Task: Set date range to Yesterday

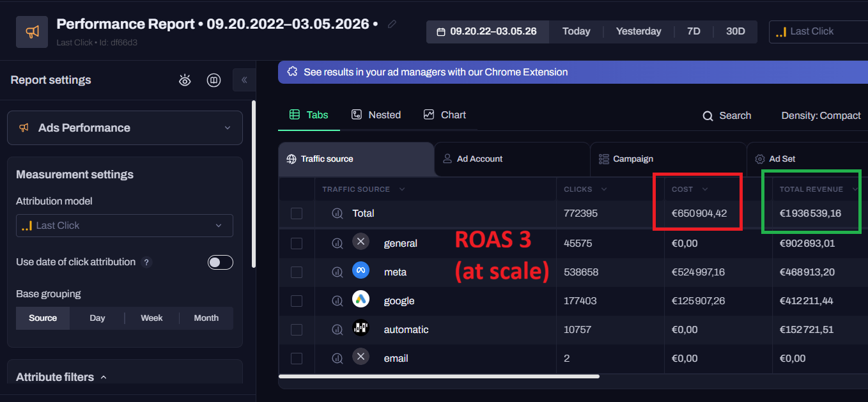Action: (x=639, y=31)
